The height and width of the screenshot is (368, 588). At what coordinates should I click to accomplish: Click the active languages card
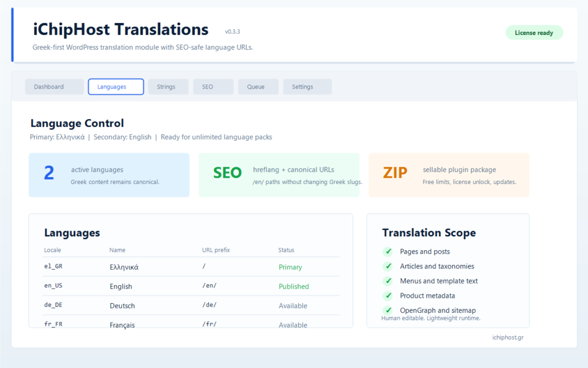[x=109, y=175]
